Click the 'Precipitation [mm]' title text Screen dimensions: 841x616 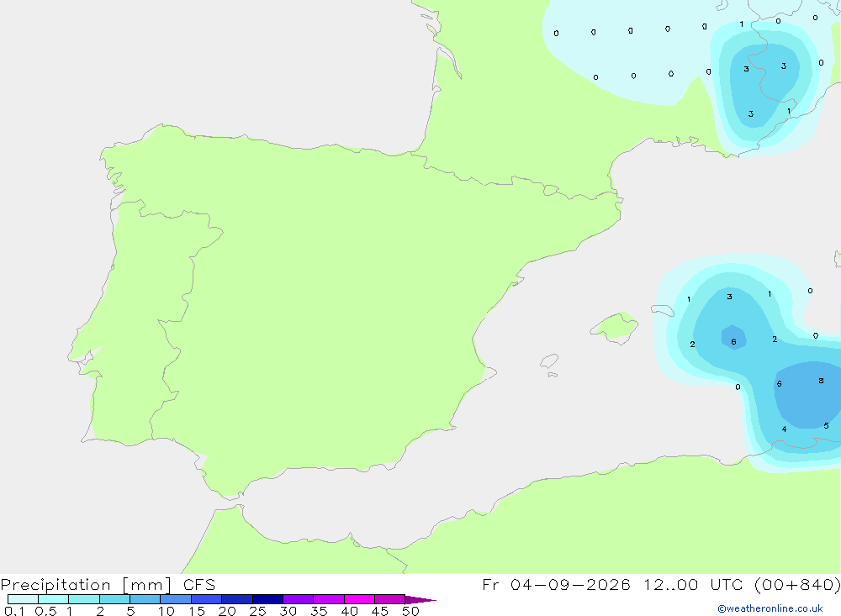click(x=87, y=585)
